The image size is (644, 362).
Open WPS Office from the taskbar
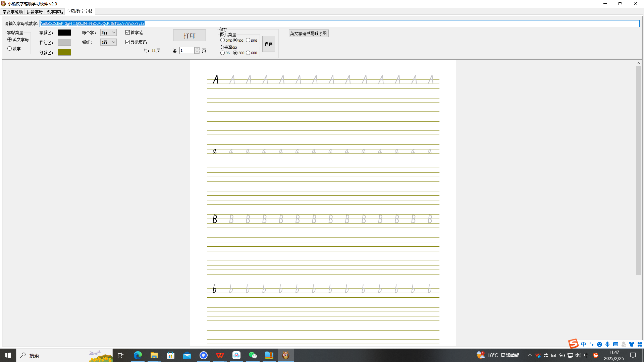[x=220, y=355]
